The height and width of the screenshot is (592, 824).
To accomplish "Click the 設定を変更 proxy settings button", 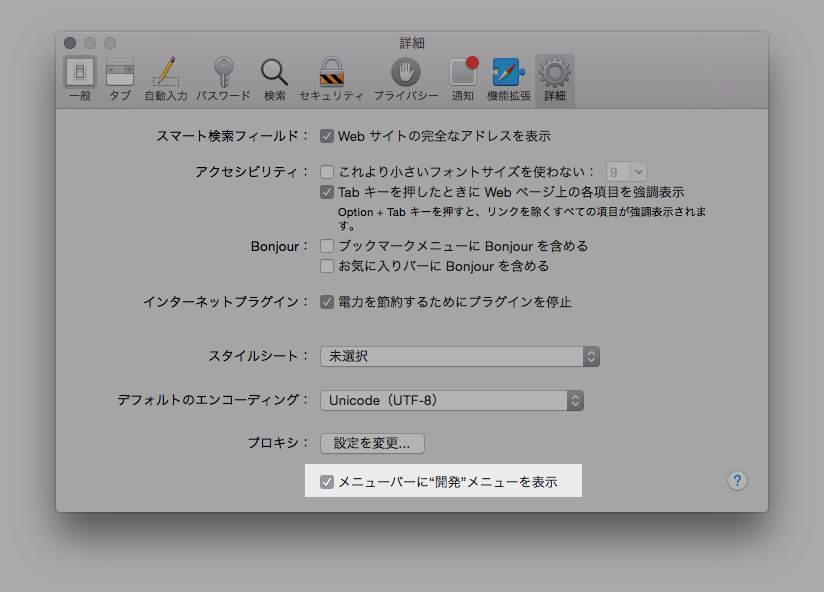I will 371,443.
